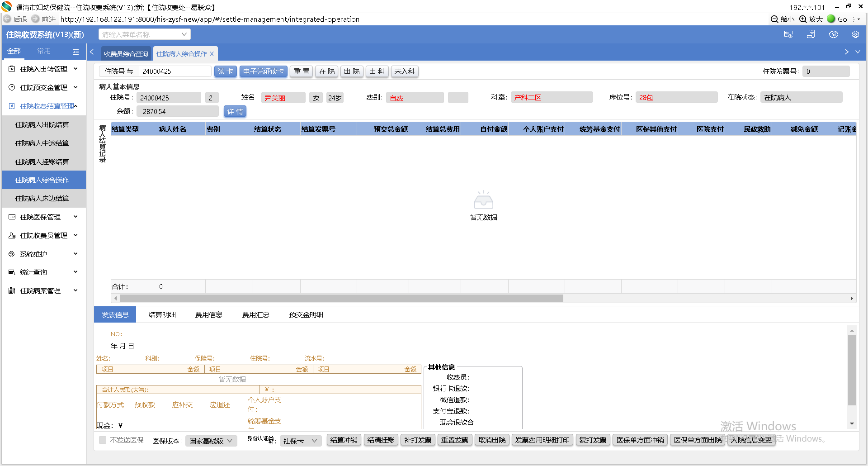
Task: Click the table's right scroll arrow
Action: (852, 298)
